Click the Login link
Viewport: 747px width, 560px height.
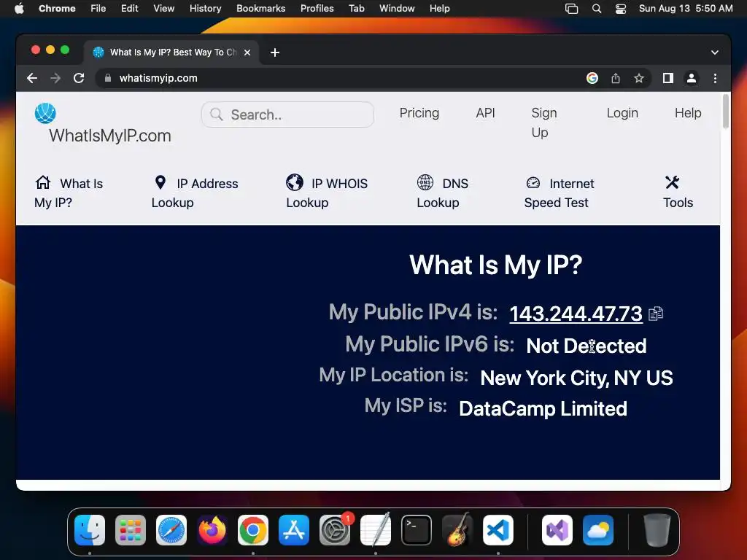[622, 113]
